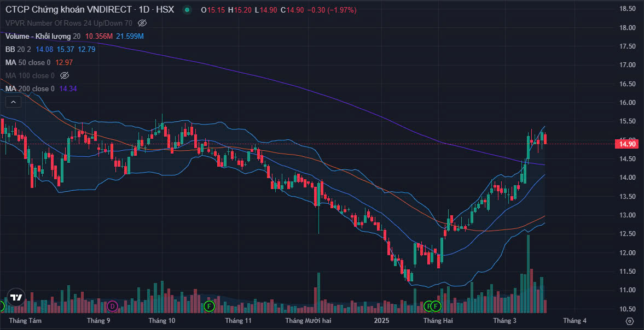Click 13.00 on the price scale
Screen dimensions: 644x330
click(628, 215)
